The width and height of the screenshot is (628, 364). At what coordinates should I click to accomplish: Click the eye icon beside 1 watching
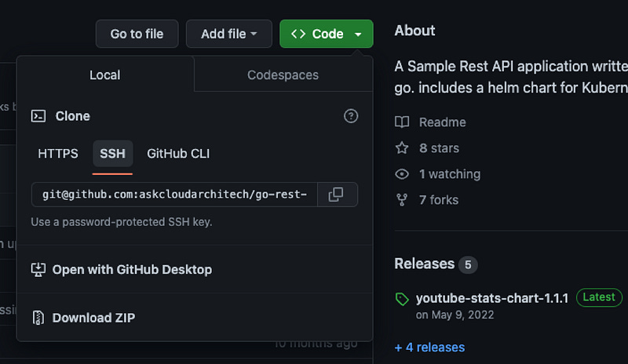pyautogui.click(x=402, y=174)
